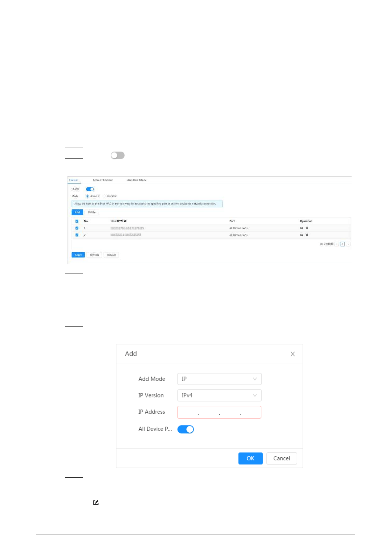Edit the row 1 host entry

[302, 228]
